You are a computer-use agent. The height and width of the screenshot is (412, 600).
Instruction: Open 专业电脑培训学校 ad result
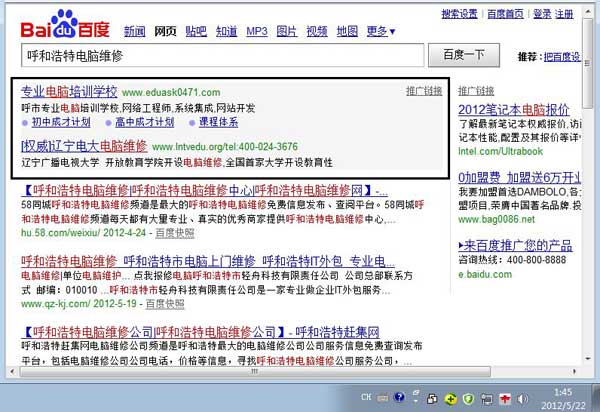tap(69, 92)
